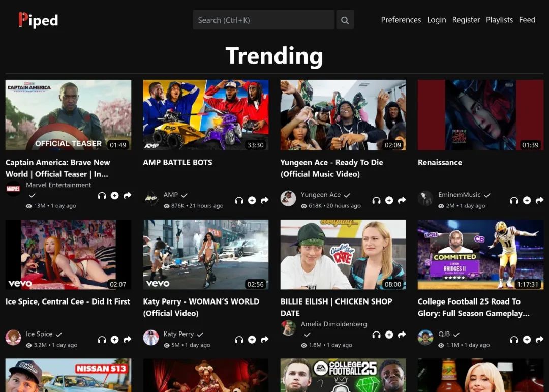The image size is (549, 392).
Task: Share Yungeen Ace Ready To Die
Action: (x=402, y=200)
